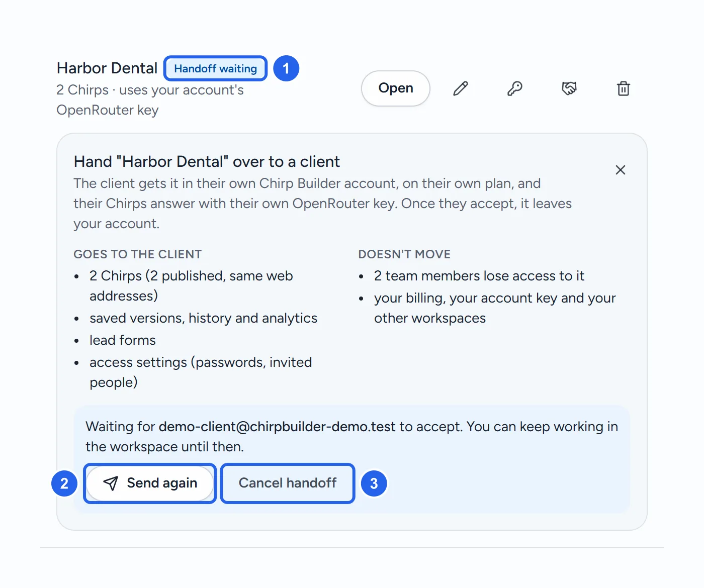Viewport: 704px width, 588px height.
Task: Click the Send again button
Action: tap(150, 483)
